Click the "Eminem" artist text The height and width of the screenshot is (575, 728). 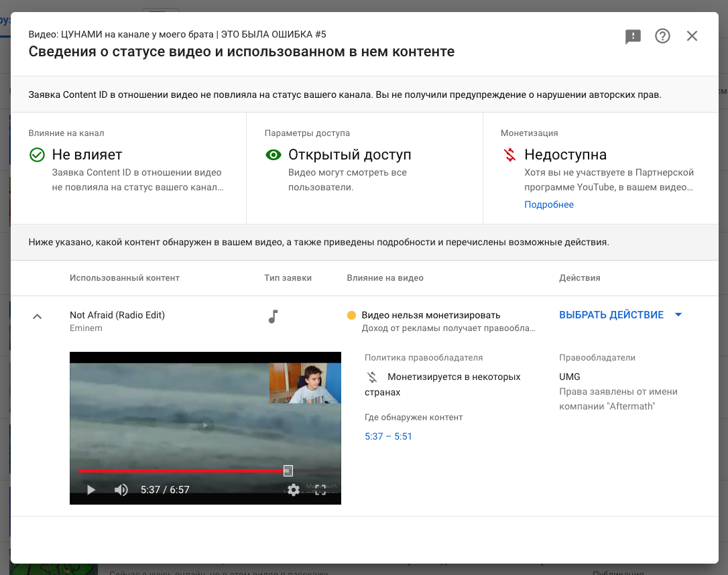pyautogui.click(x=86, y=328)
